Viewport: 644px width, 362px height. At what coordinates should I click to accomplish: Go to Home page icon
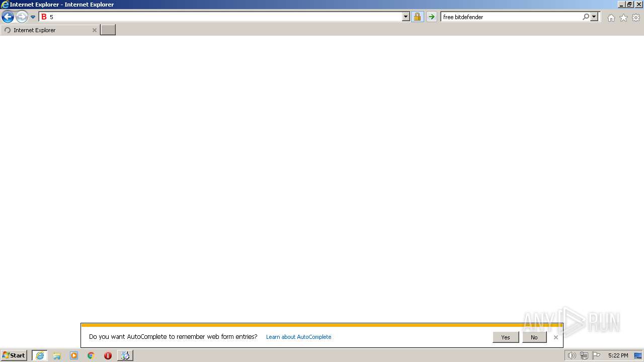click(611, 18)
